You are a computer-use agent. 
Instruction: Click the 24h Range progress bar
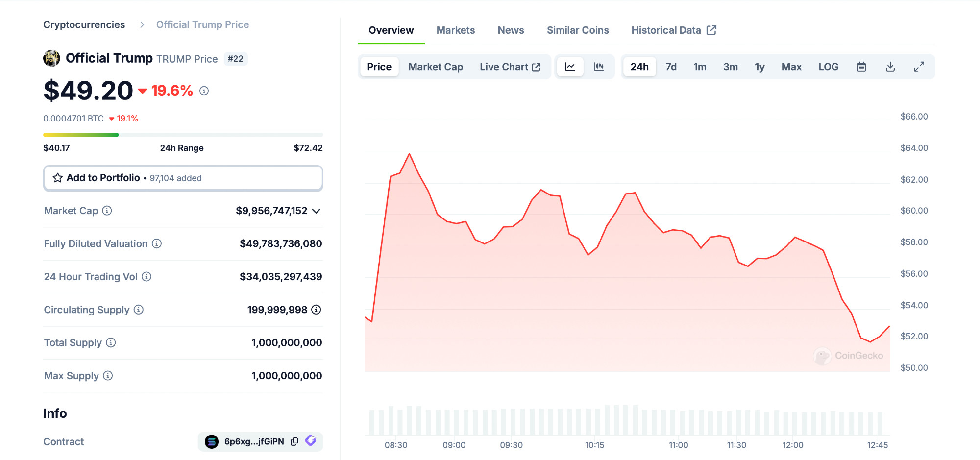pos(183,135)
